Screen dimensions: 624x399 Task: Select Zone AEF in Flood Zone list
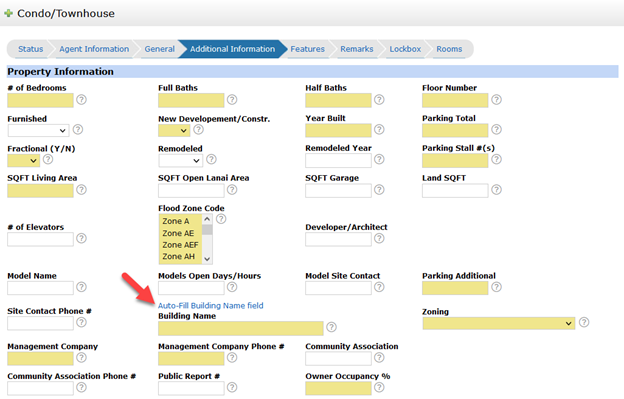(x=181, y=245)
